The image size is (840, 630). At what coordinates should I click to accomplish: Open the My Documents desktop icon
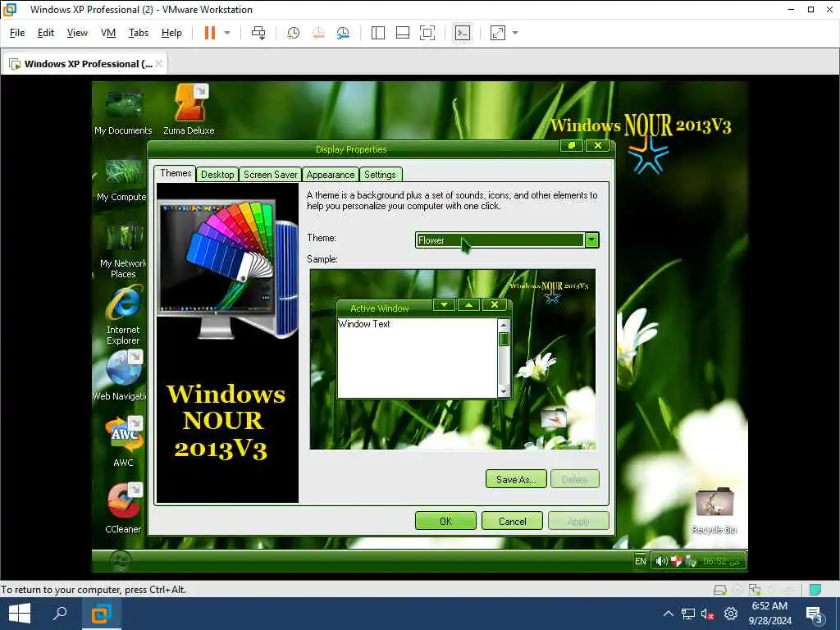(124, 112)
